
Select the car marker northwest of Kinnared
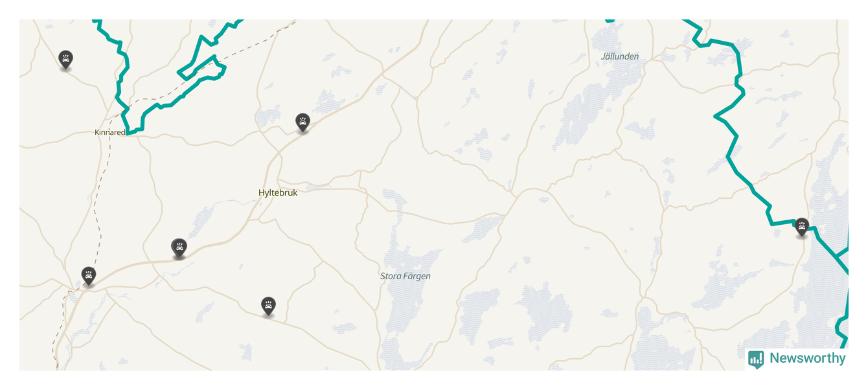coord(65,59)
